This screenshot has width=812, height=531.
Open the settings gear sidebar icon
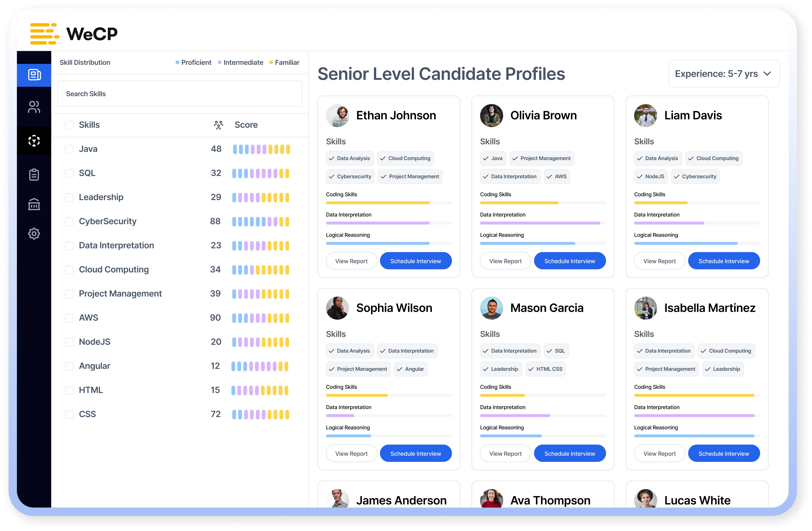click(x=34, y=234)
